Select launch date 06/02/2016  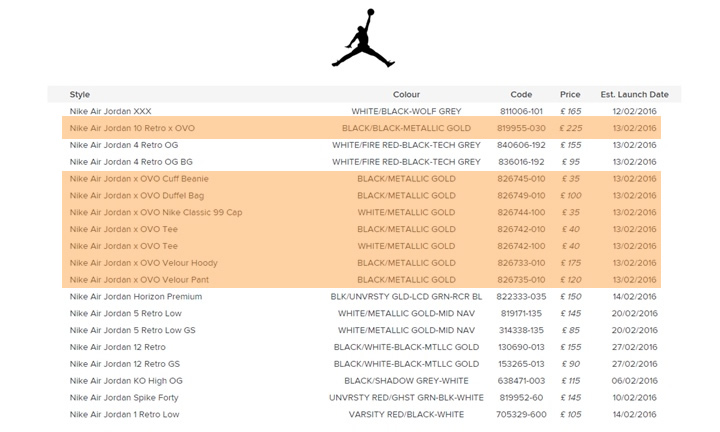635,381
